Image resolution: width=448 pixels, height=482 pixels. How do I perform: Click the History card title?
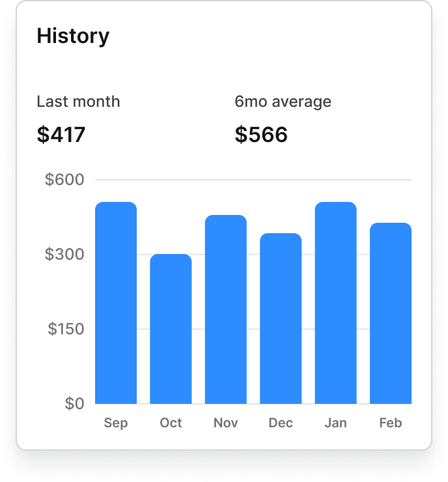coord(73,36)
